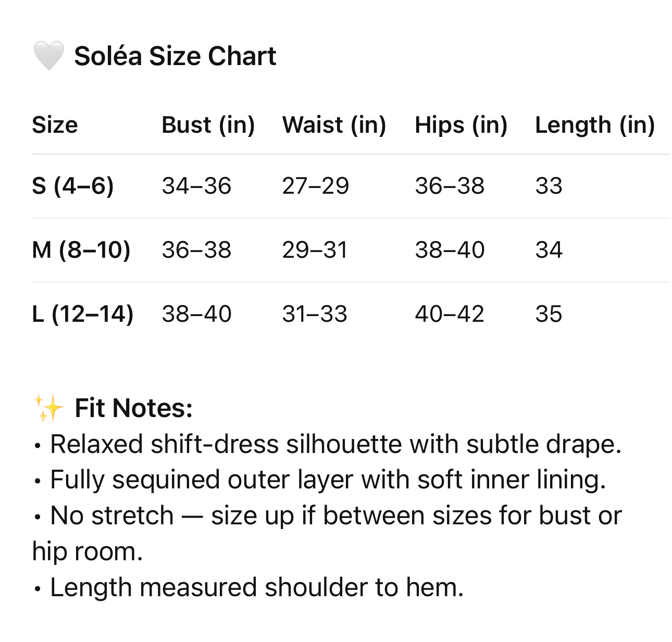The width and height of the screenshot is (672, 642).
Task: Click the small length value 33
Action: pos(549,186)
